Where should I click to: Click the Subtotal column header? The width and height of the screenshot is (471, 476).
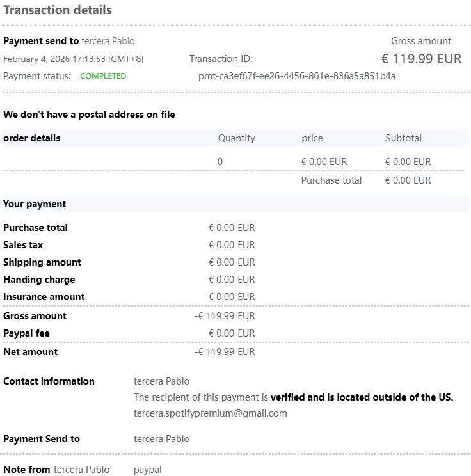click(x=403, y=138)
